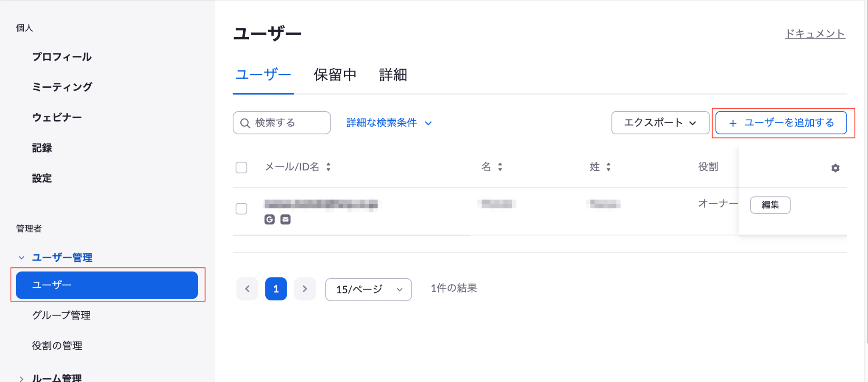Toggle the select-all header checkbox
The width and height of the screenshot is (868, 382).
click(x=242, y=167)
